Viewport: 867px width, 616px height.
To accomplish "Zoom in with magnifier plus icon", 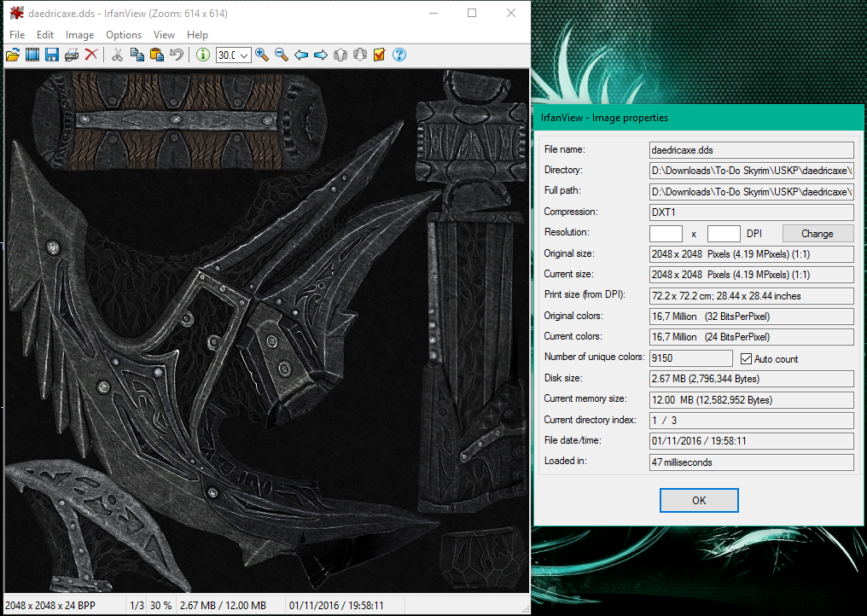I will [262, 55].
